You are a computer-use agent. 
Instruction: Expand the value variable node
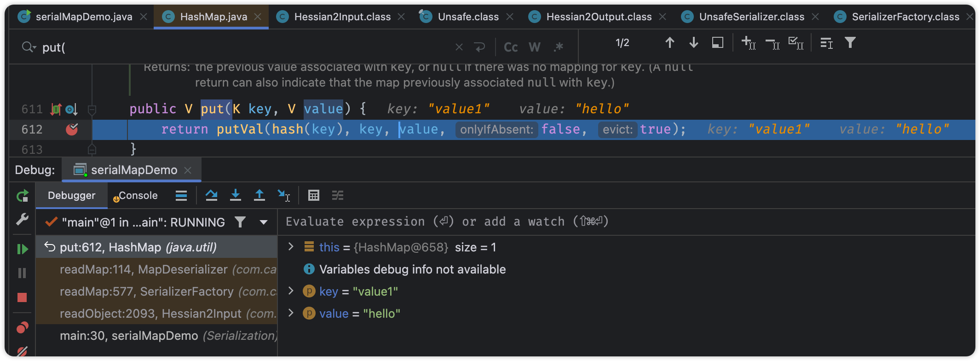pos(291,313)
